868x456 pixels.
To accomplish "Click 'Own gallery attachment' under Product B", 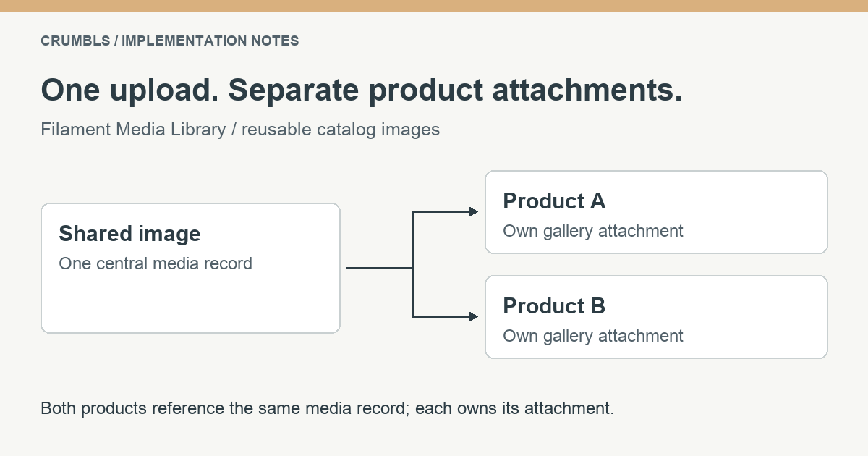I will click(593, 336).
